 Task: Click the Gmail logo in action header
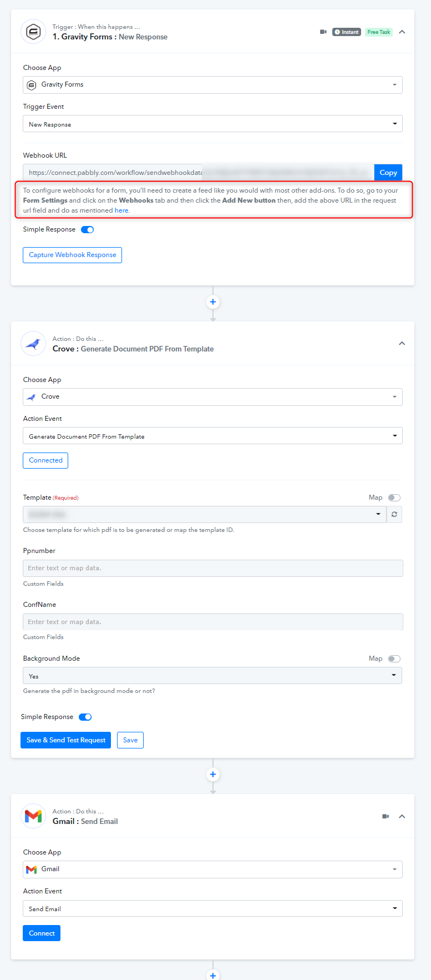(x=33, y=816)
